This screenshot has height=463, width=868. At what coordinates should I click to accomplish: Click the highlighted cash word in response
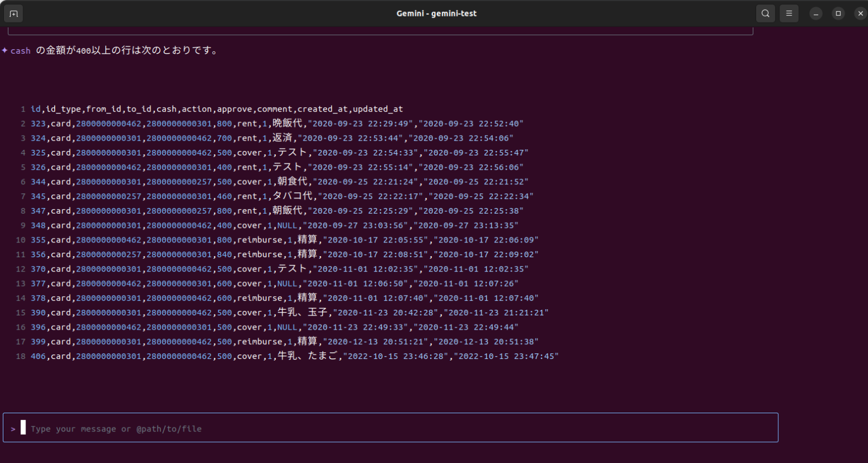click(20, 51)
